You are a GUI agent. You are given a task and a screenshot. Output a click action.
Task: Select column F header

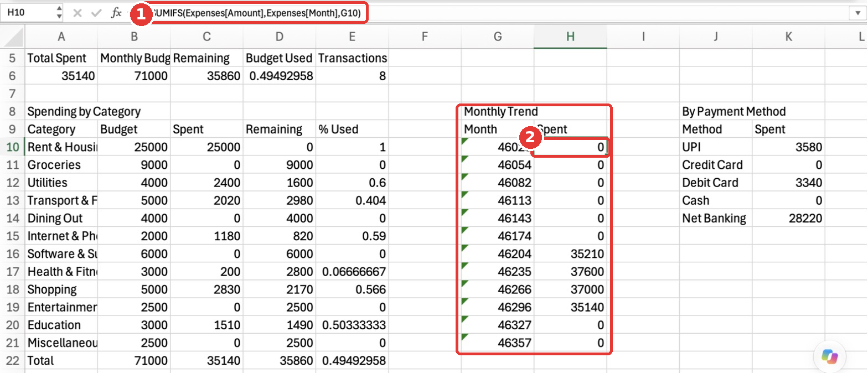425,37
